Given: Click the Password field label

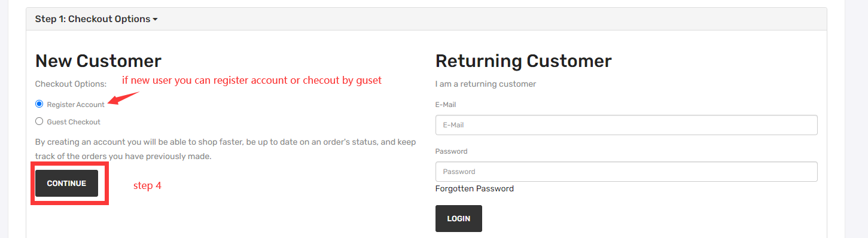Looking at the screenshot, I should click(x=452, y=151).
